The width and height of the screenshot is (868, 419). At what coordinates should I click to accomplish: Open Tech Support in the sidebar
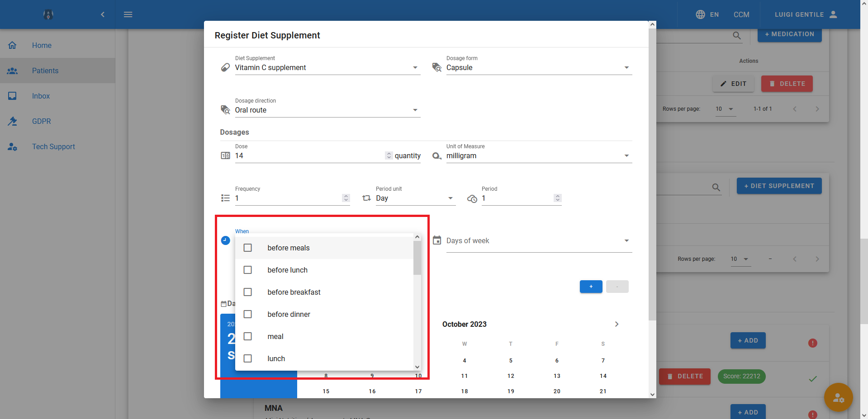click(57, 146)
